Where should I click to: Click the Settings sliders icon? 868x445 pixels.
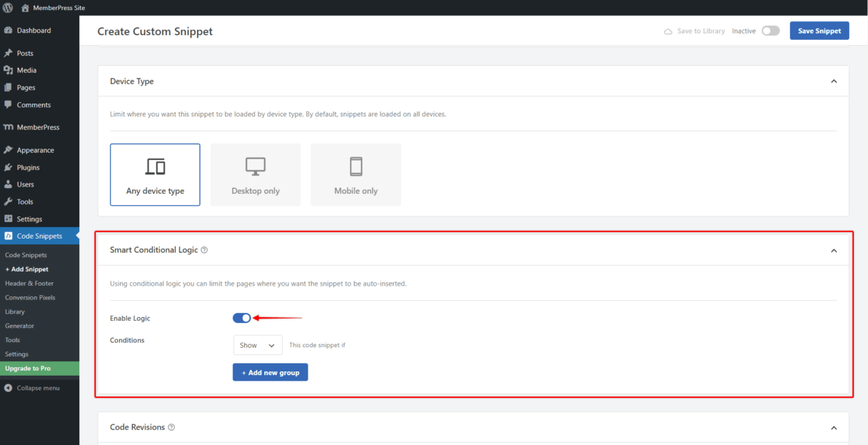point(9,219)
